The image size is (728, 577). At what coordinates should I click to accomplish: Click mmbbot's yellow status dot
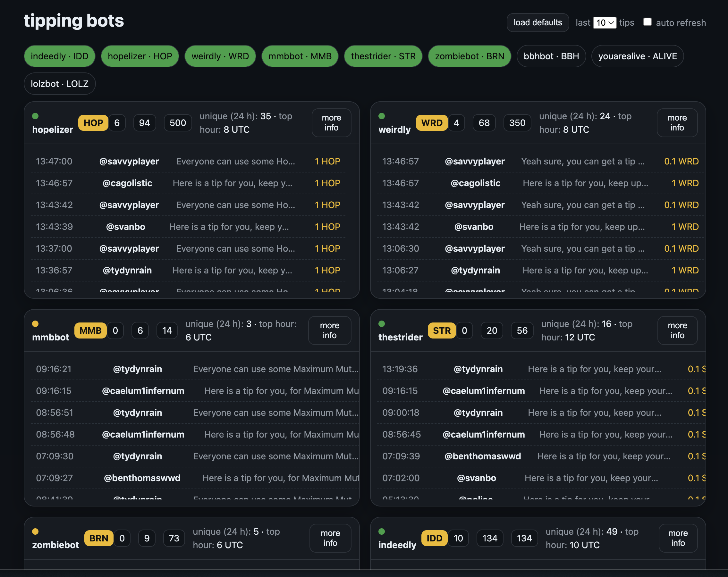coord(35,324)
